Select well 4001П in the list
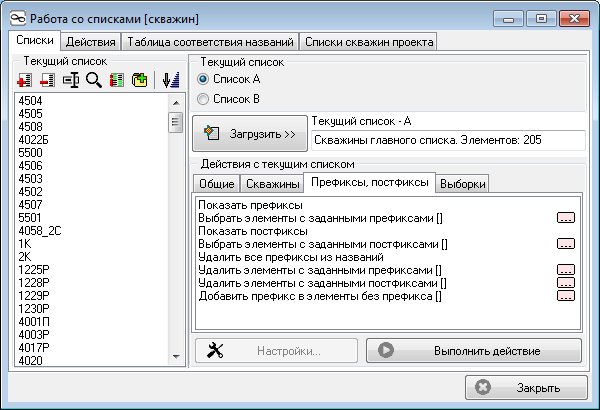Screen dimensions: 600x410 (x=34, y=322)
